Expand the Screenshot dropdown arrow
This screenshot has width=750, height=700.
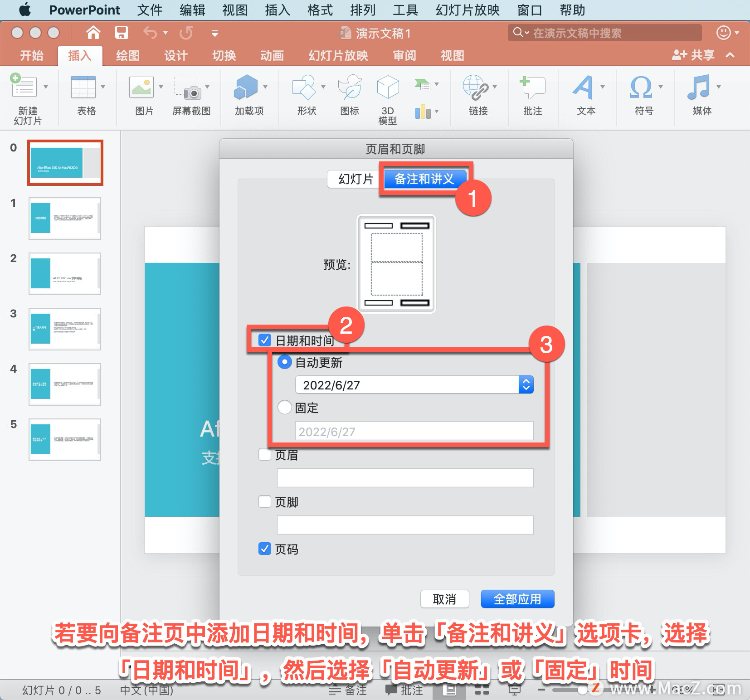coord(207,87)
